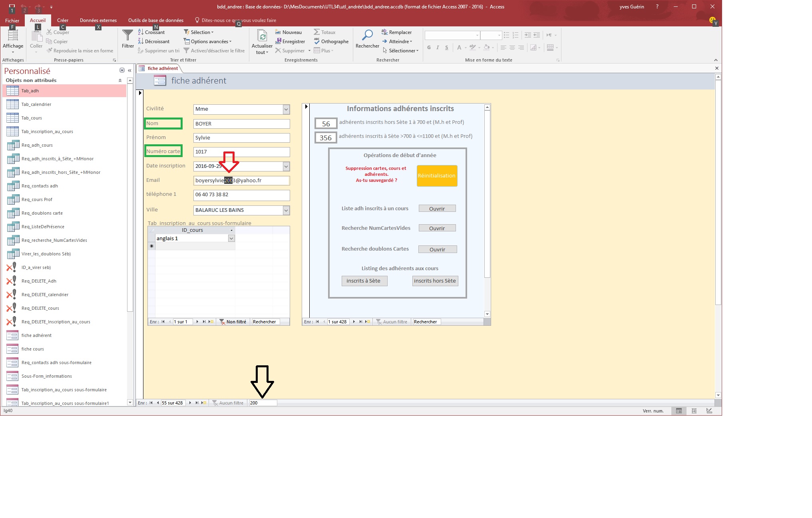Viewport: 812px width, 518px height.
Task: Select Req_DELETE_Adh delete query
Action: pos(39,281)
